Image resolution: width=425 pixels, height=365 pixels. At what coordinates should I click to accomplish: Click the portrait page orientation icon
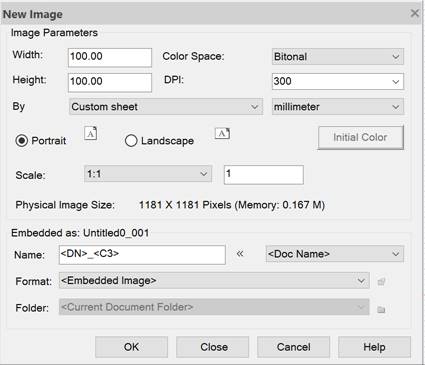point(90,134)
